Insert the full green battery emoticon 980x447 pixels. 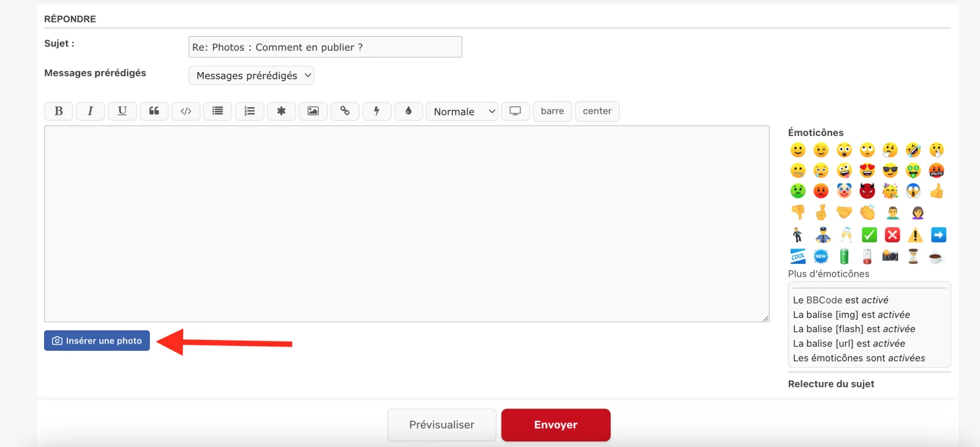[x=844, y=256]
